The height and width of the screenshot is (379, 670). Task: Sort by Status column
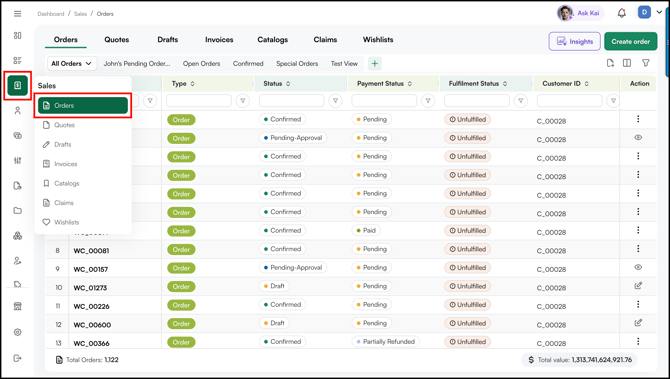(x=288, y=84)
